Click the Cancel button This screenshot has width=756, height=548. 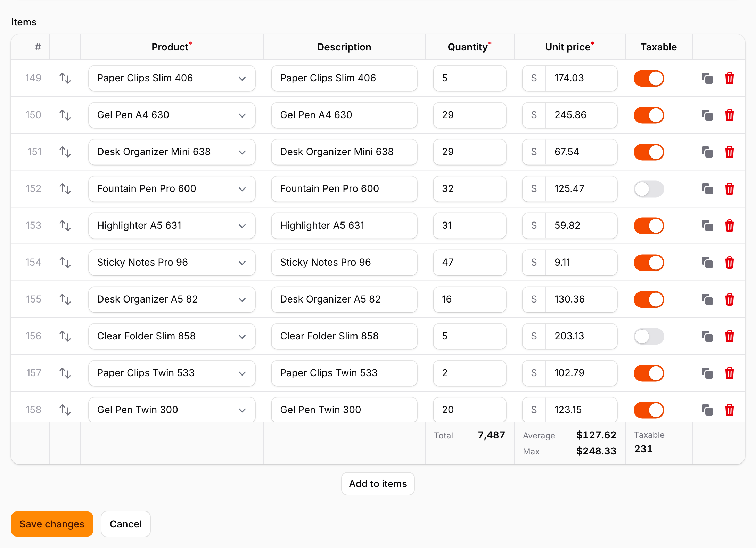[x=126, y=524]
